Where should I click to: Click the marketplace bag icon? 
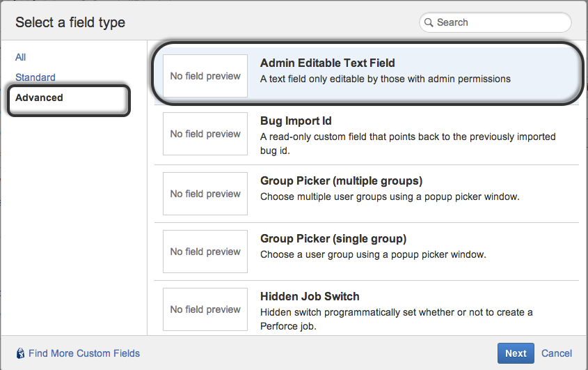[x=21, y=353]
